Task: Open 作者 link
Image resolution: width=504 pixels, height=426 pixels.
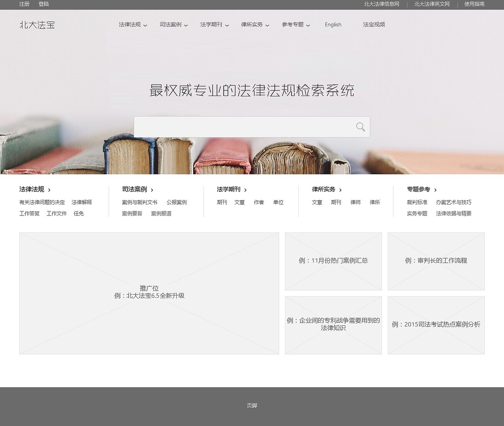Action: 259,202
